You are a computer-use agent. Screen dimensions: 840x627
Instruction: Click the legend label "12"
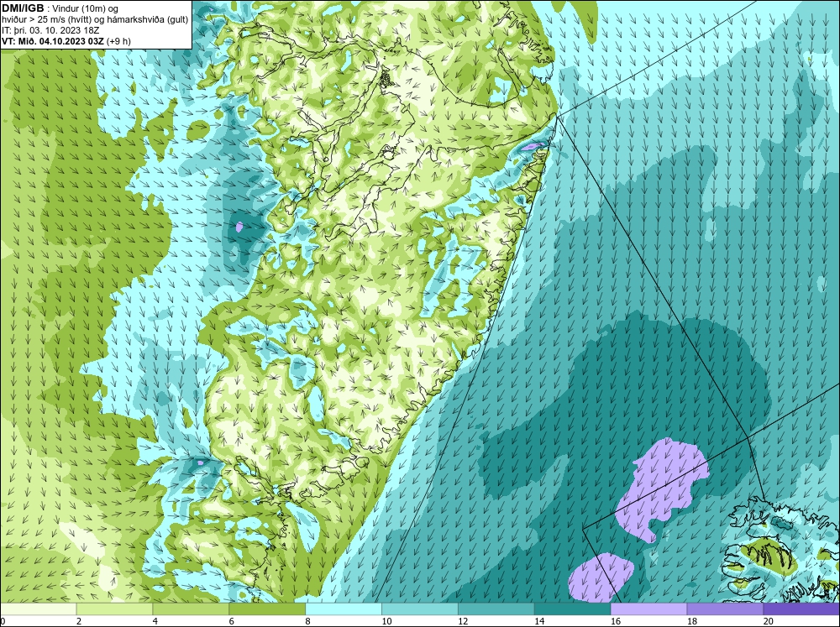(x=463, y=621)
